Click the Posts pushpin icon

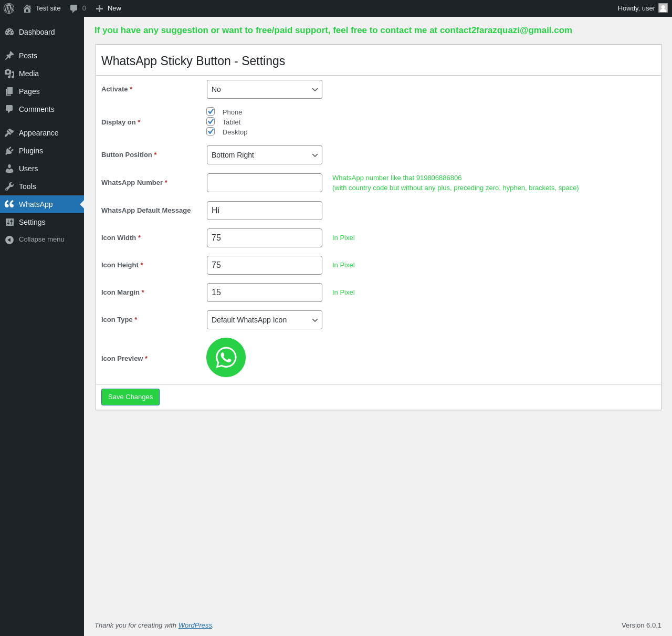[9, 56]
